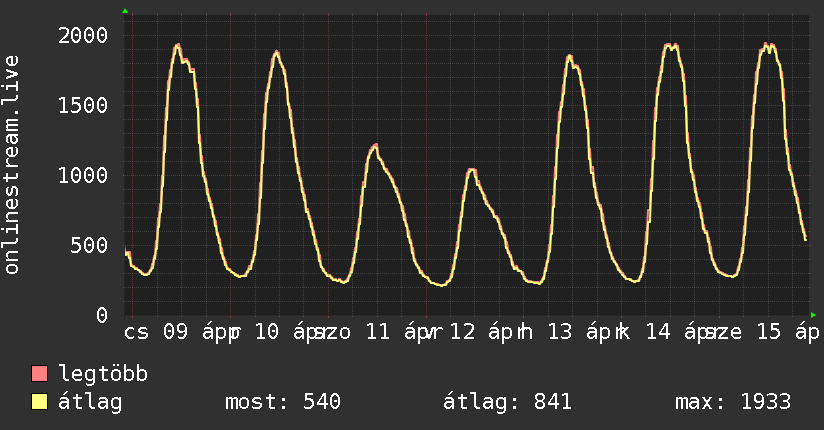Click the '11' date label on x-axis
824x430 pixels.
pos(377,332)
